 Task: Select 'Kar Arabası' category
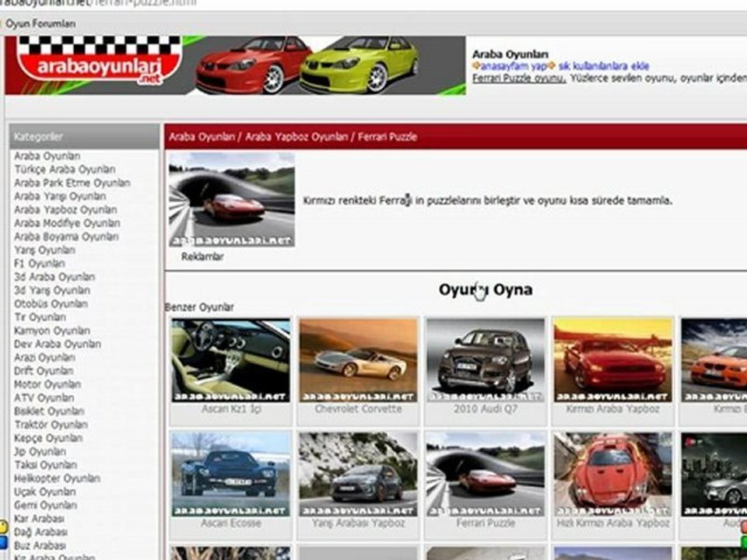(39, 519)
